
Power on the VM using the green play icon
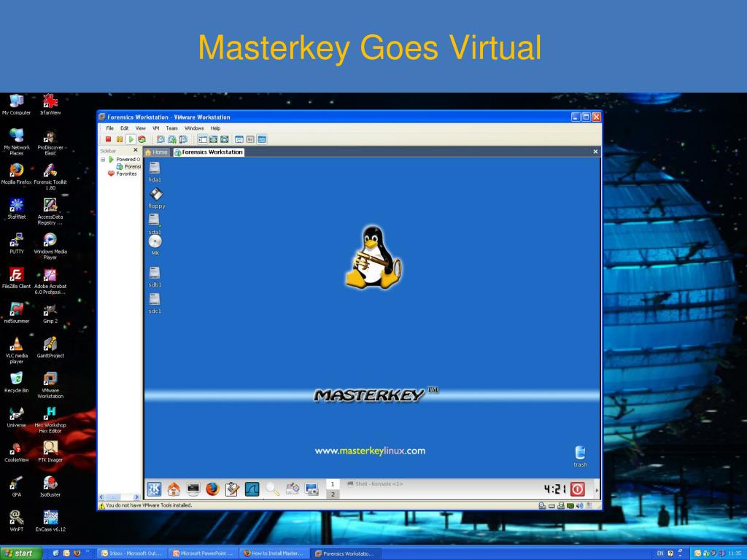tap(131, 139)
